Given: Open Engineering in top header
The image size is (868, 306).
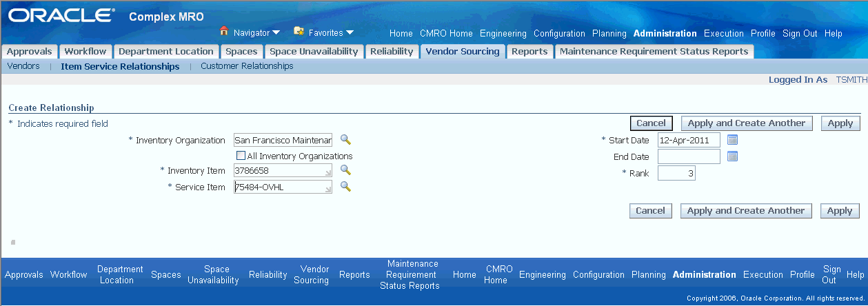Looking at the screenshot, I should click(x=503, y=33).
